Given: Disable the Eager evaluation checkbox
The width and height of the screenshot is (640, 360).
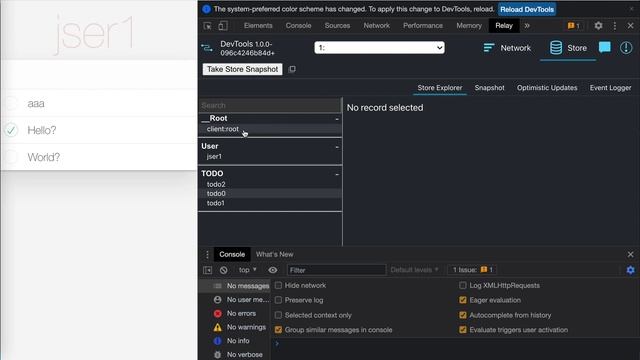Looking at the screenshot, I should click(x=462, y=300).
